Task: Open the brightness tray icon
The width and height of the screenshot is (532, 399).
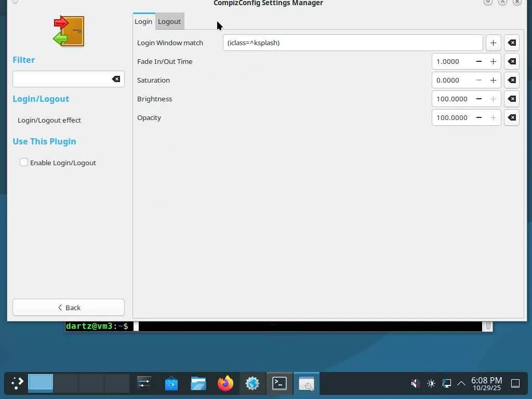Action: point(431,383)
